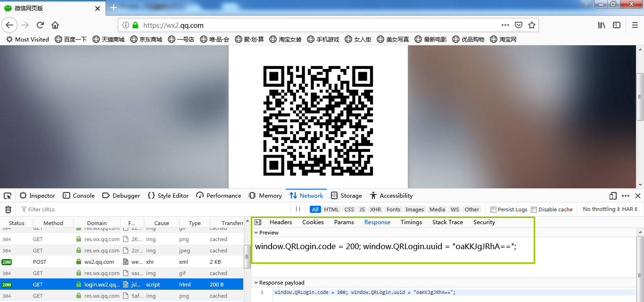Toggle the browser sidebar
Screen dimensions: 644x302
[616, 25]
